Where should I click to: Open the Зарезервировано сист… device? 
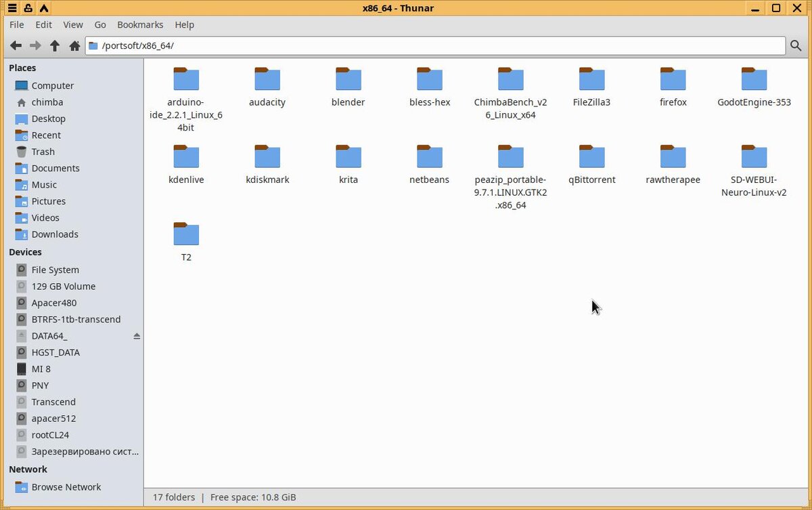(x=72, y=451)
